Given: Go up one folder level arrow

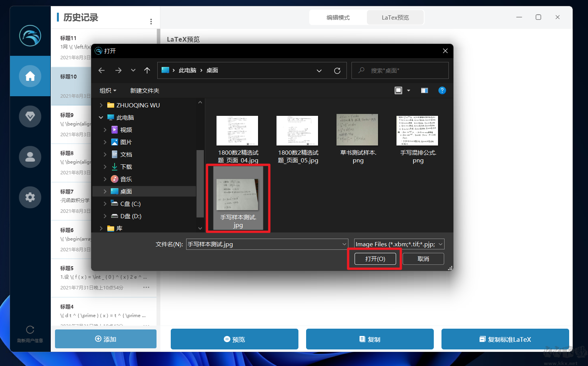Looking at the screenshot, I should coord(147,70).
